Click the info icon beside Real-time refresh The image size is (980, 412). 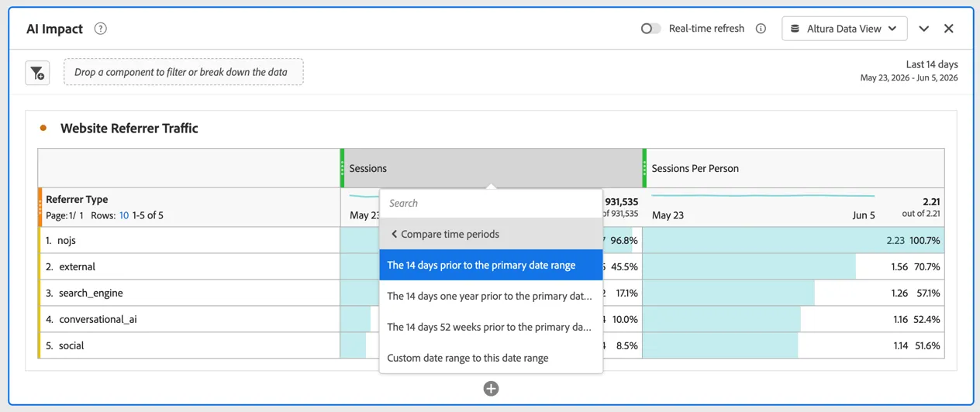tap(761, 29)
